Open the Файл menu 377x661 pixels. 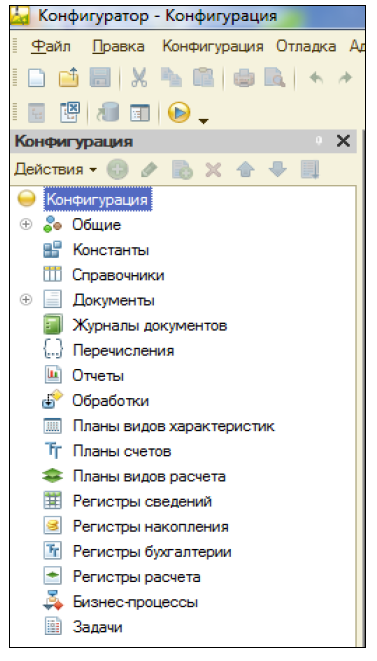pyautogui.click(x=51, y=46)
